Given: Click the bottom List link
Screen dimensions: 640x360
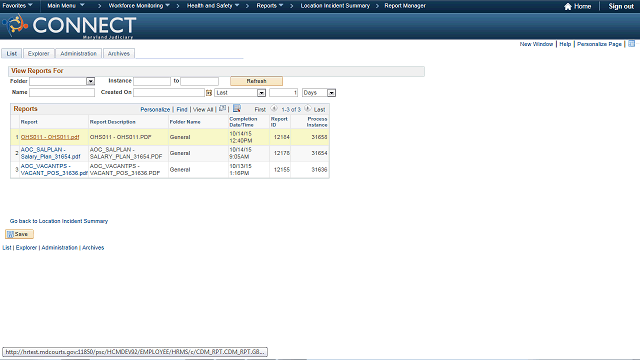Looking at the screenshot, I should click(7, 248).
